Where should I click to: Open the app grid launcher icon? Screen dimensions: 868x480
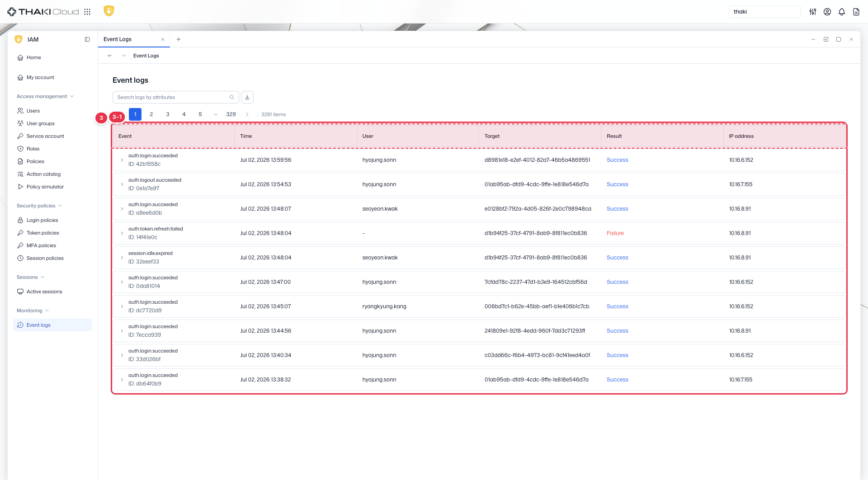point(87,12)
